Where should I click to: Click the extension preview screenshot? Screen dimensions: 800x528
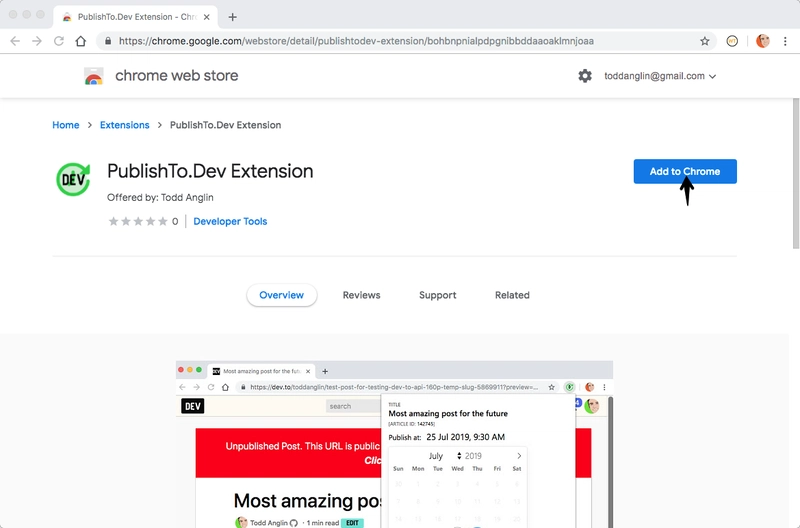coord(394,444)
